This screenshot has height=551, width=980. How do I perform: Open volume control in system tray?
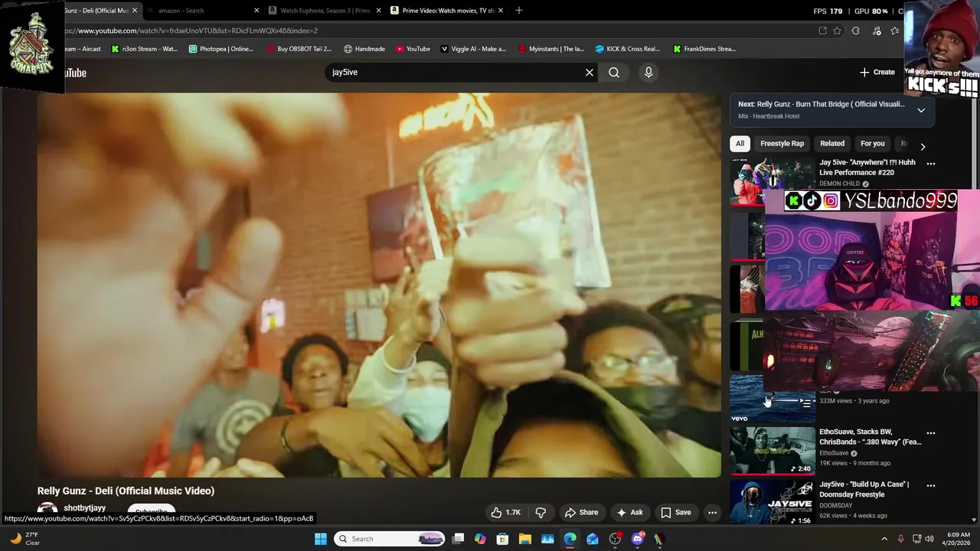tap(929, 539)
